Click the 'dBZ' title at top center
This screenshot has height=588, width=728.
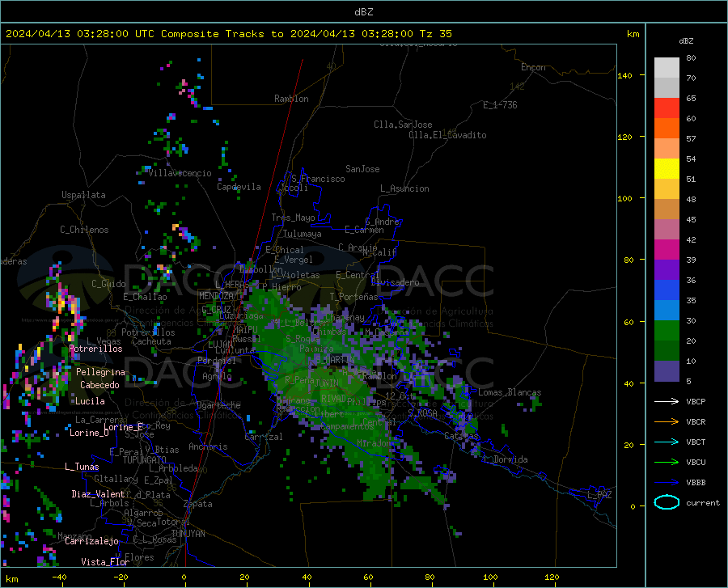click(x=363, y=12)
